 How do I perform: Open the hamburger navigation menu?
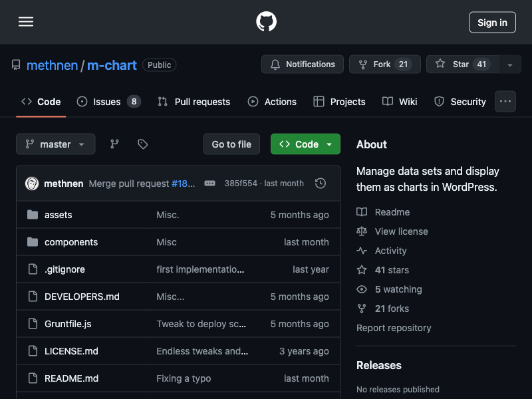pos(26,22)
